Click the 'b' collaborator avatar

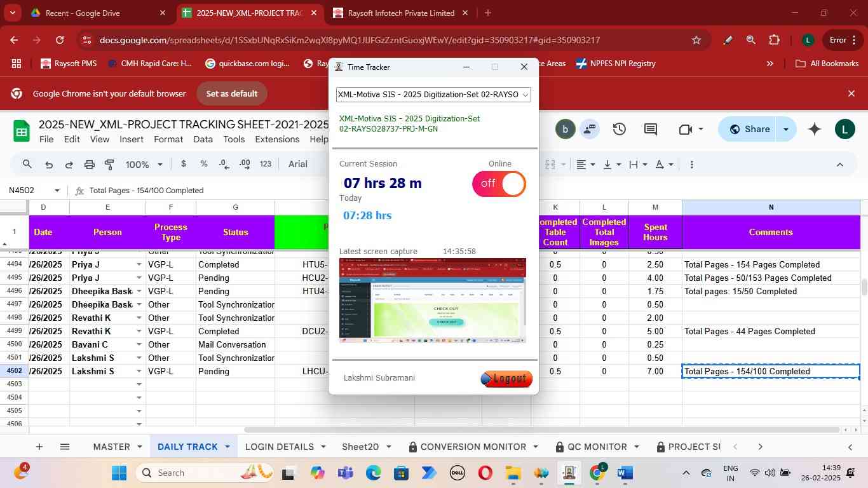[x=565, y=129]
